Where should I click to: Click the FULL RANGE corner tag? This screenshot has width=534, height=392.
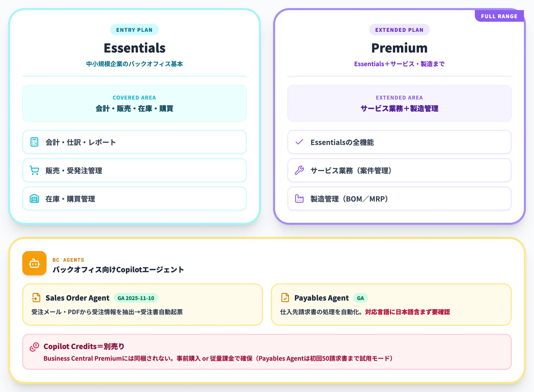pos(499,16)
